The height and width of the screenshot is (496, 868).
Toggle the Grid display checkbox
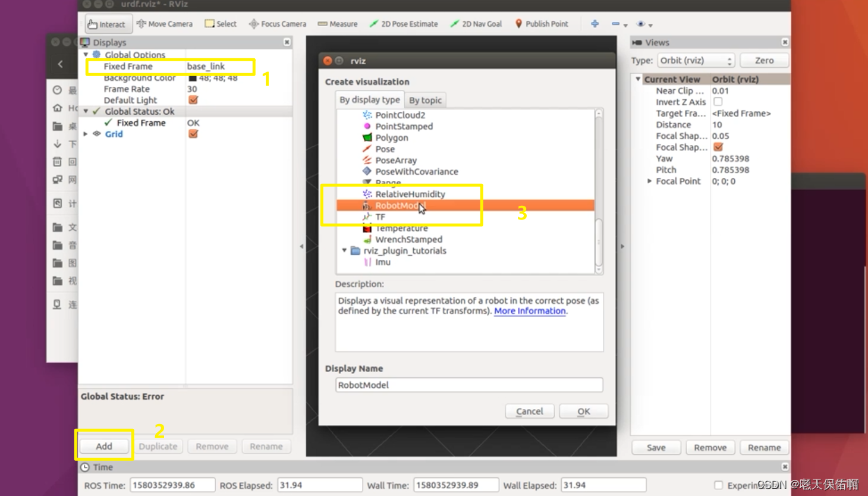click(x=193, y=134)
